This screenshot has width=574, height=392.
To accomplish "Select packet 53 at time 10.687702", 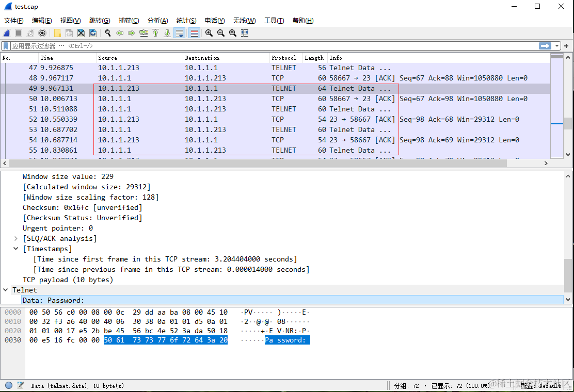I will (275, 130).
